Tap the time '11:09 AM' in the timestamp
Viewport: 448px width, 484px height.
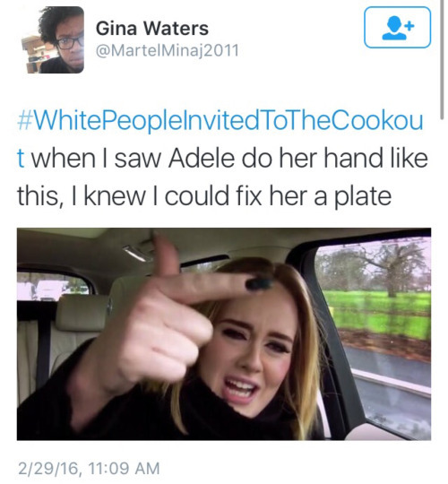coord(124,468)
